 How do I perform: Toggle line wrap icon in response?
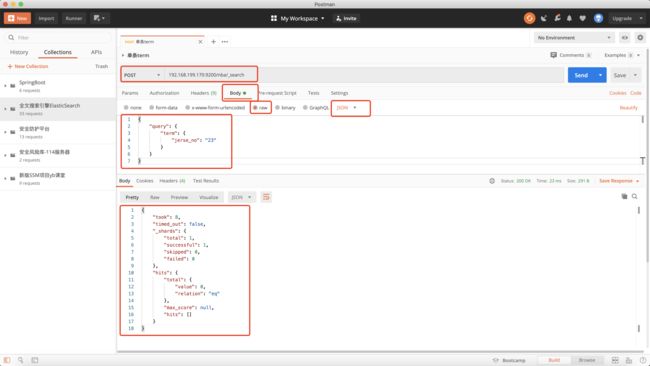click(x=266, y=197)
